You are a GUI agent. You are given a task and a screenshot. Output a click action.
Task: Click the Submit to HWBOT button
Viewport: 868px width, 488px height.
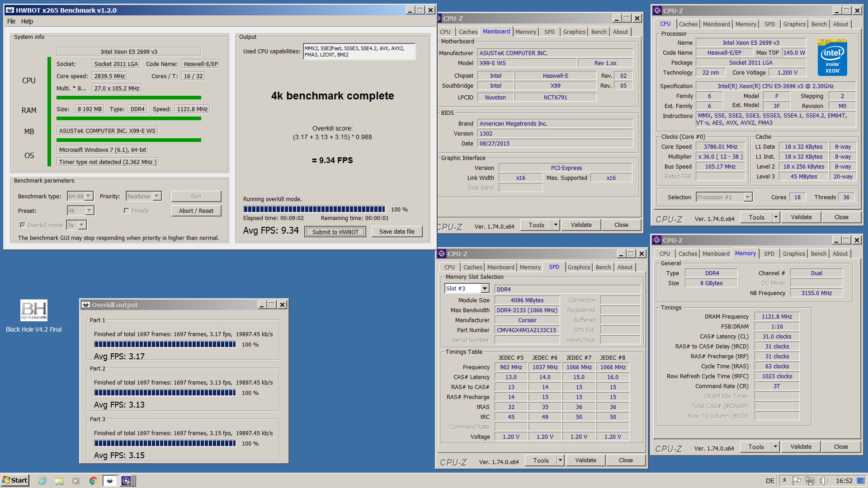pyautogui.click(x=335, y=232)
